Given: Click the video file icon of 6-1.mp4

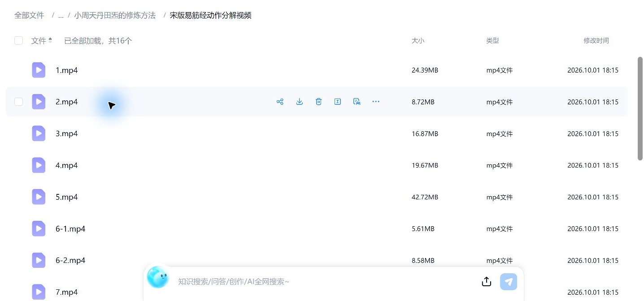Looking at the screenshot, I should tap(39, 229).
